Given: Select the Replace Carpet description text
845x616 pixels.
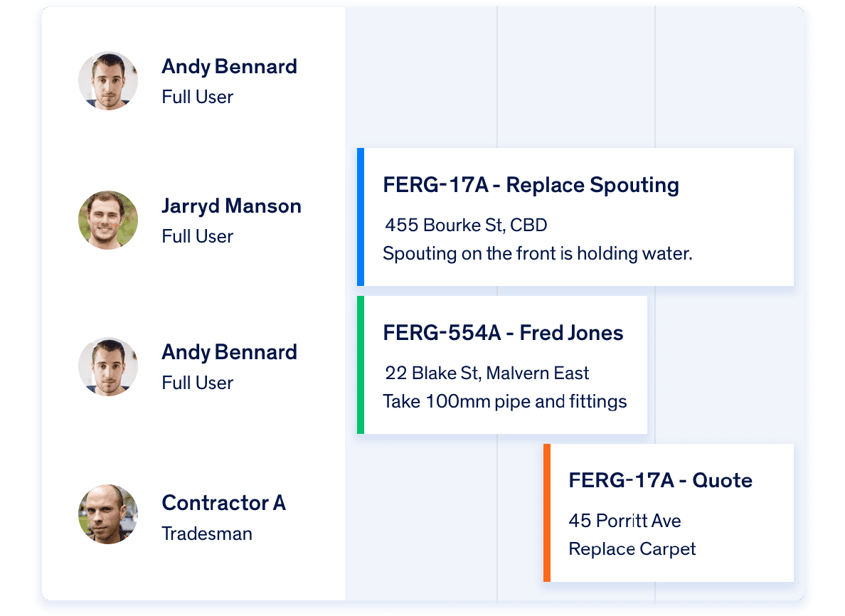Looking at the screenshot, I should click(632, 549).
